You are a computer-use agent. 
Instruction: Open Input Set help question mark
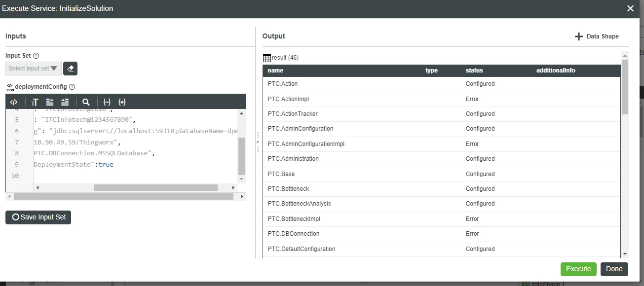36,56
